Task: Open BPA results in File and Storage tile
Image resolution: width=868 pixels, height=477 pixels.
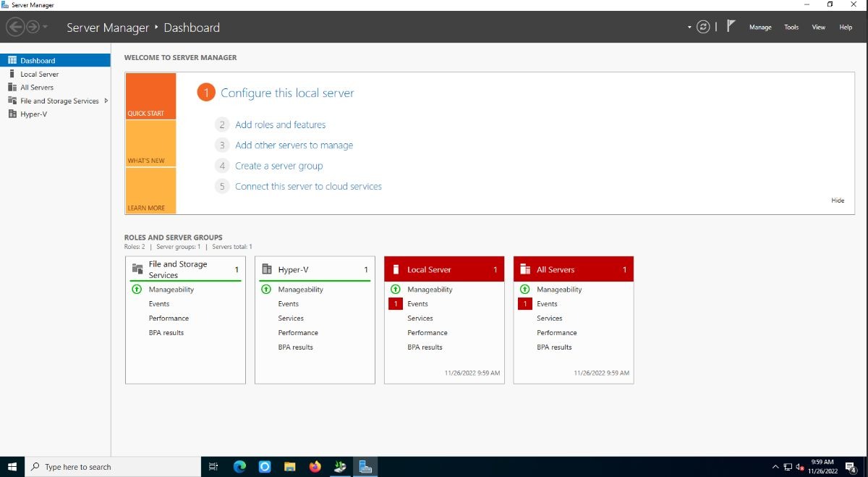Action: [166, 333]
